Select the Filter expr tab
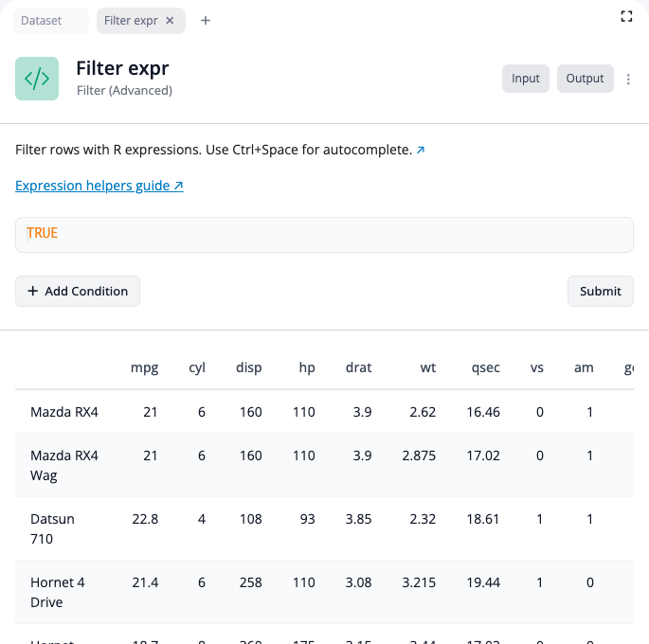Viewport: 649px width, 644px height. pyautogui.click(x=131, y=21)
